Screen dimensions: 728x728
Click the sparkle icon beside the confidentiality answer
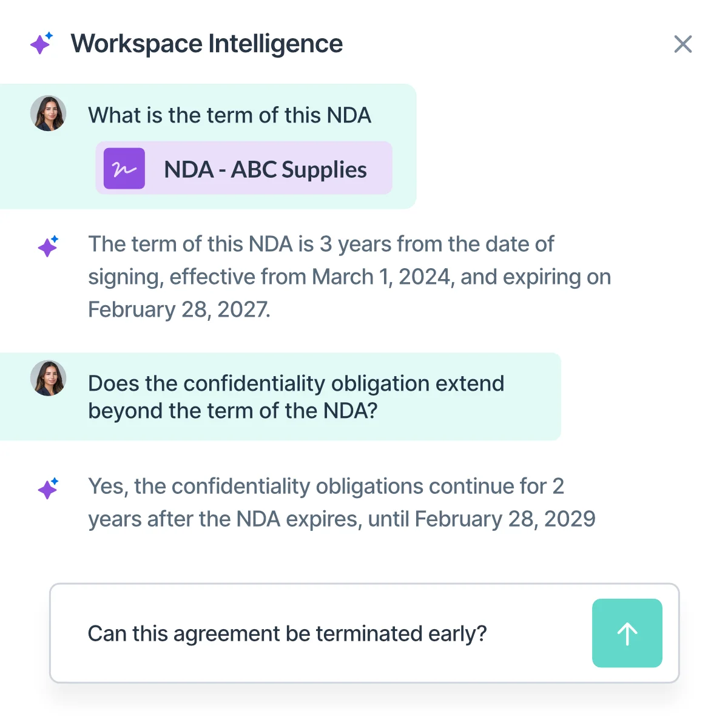coord(48,488)
